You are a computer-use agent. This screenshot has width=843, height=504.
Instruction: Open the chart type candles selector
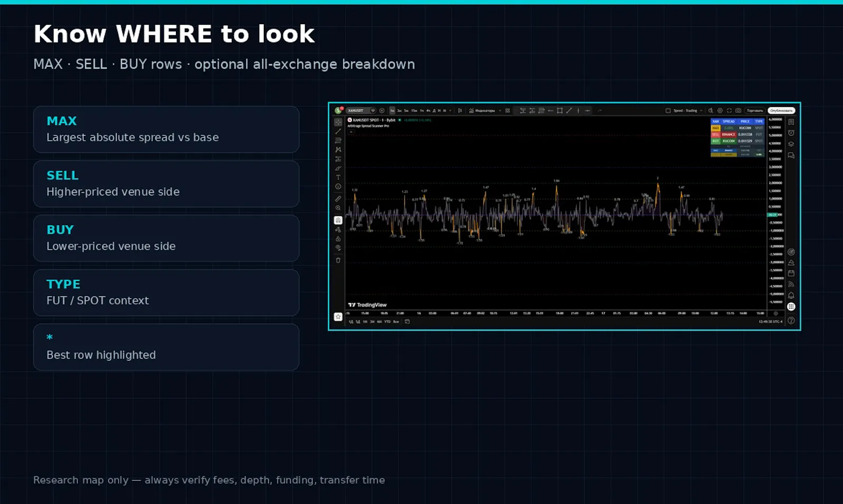[460, 111]
